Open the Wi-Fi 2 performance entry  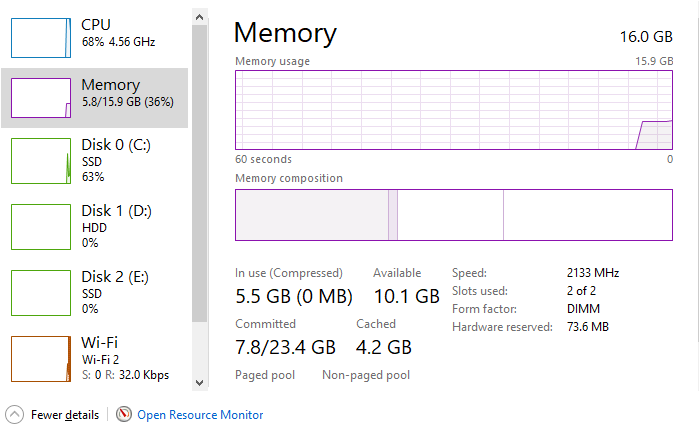pyautogui.click(x=124, y=358)
